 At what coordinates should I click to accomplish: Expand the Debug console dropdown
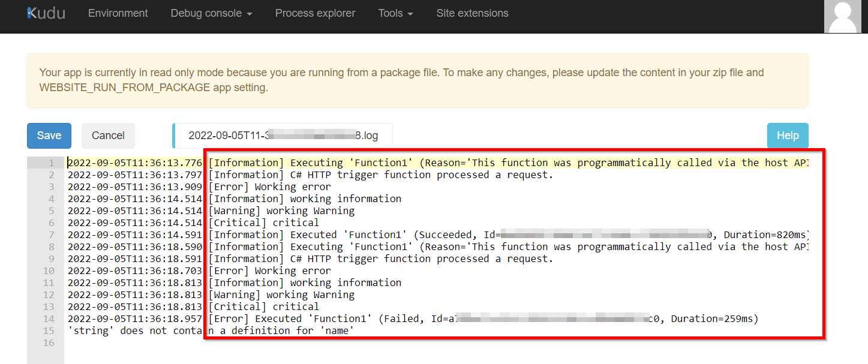[x=211, y=13]
